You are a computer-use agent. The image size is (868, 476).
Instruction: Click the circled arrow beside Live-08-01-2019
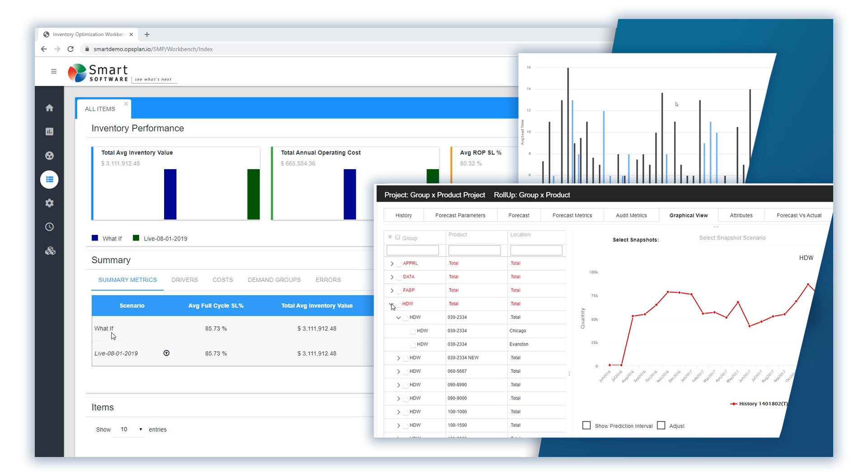coord(166,353)
